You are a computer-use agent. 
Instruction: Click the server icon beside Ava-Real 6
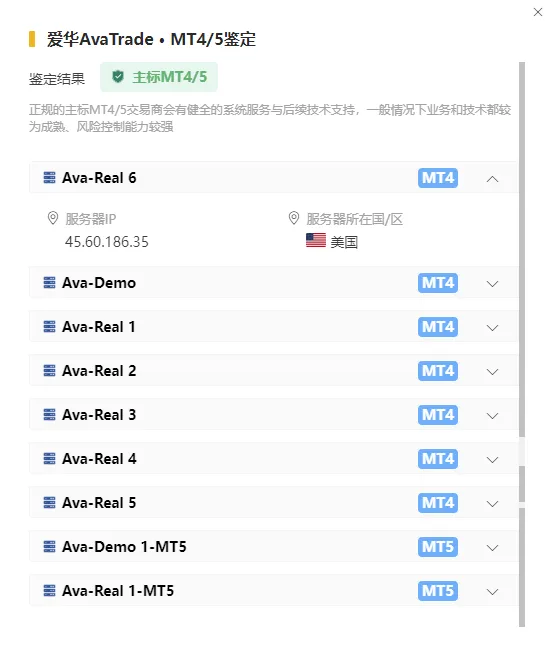pyautogui.click(x=49, y=178)
